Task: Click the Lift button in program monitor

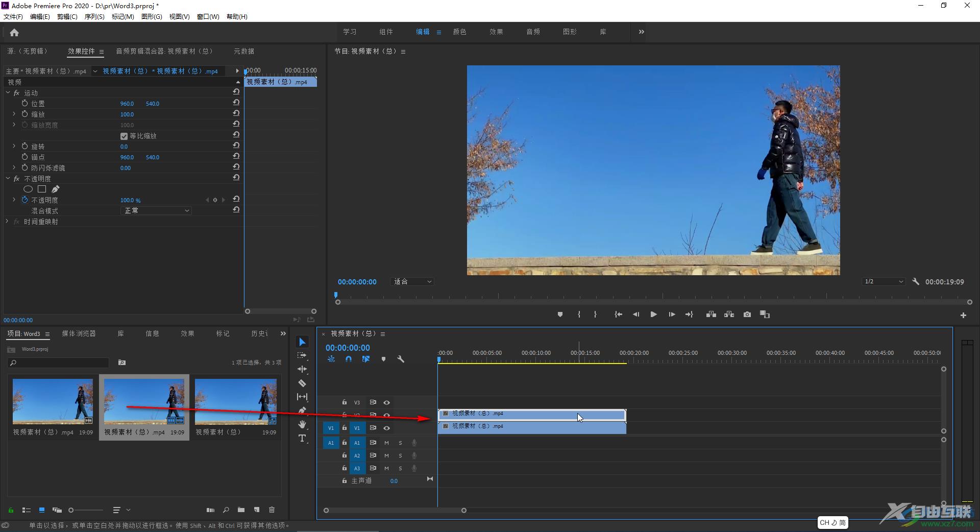Action: tap(711, 315)
